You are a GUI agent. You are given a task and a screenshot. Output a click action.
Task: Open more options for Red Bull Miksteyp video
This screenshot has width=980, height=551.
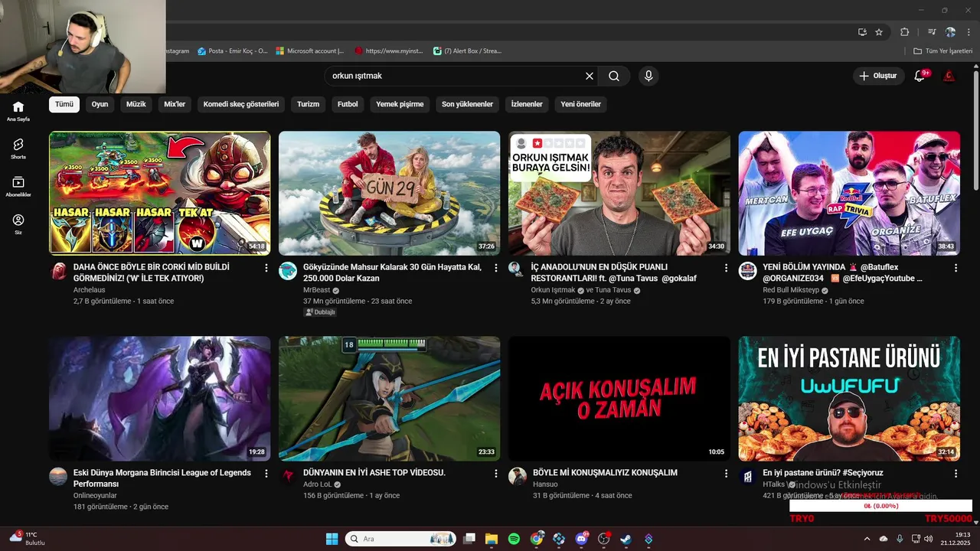coord(955,268)
